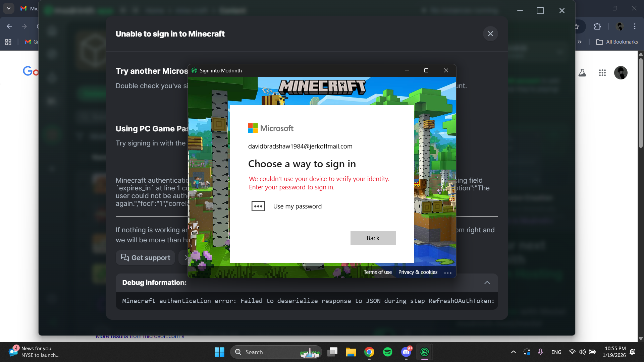Open the browser tab search chevron
Image resolution: width=644 pixels, height=362 pixels.
coord(8,8)
